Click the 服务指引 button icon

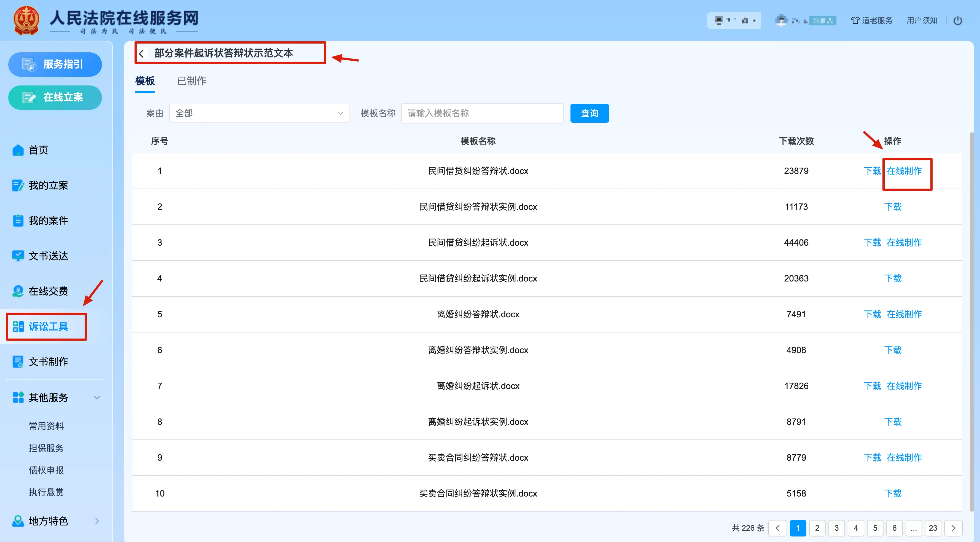[x=29, y=64]
